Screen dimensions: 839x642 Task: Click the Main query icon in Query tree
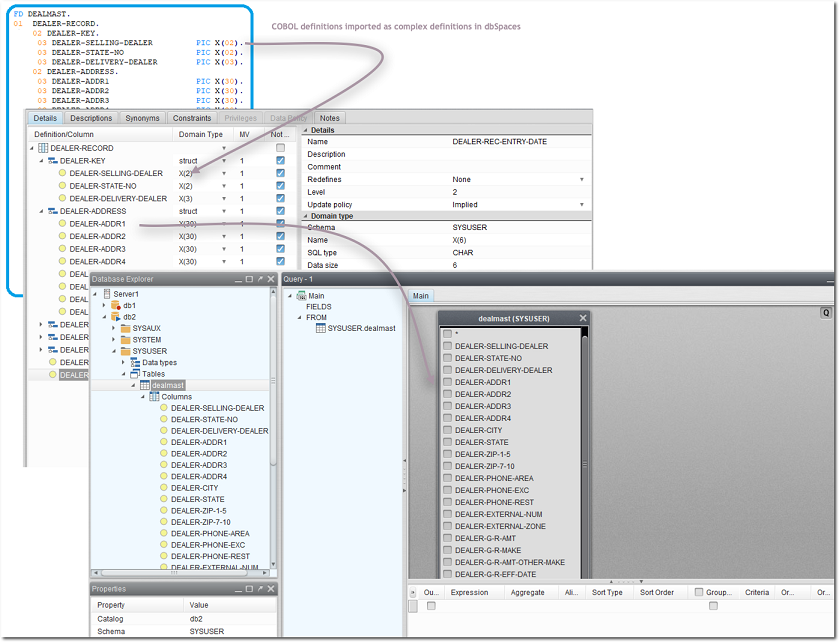point(301,296)
